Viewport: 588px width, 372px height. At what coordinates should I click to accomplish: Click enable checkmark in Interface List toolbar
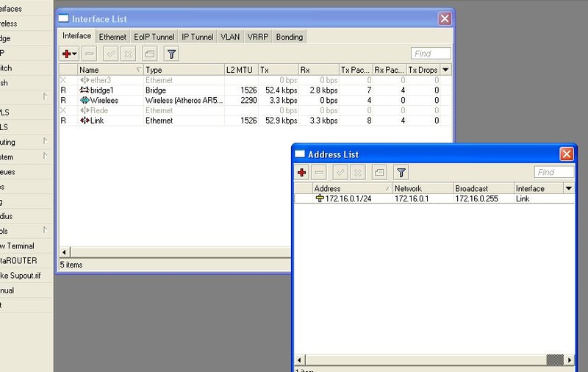click(x=111, y=54)
